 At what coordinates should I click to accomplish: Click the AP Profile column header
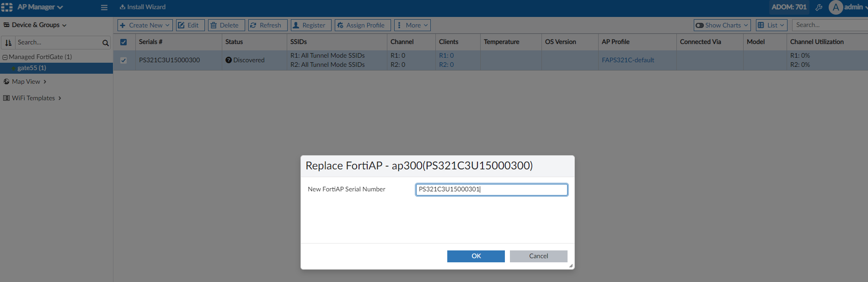click(x=616, y=42)
